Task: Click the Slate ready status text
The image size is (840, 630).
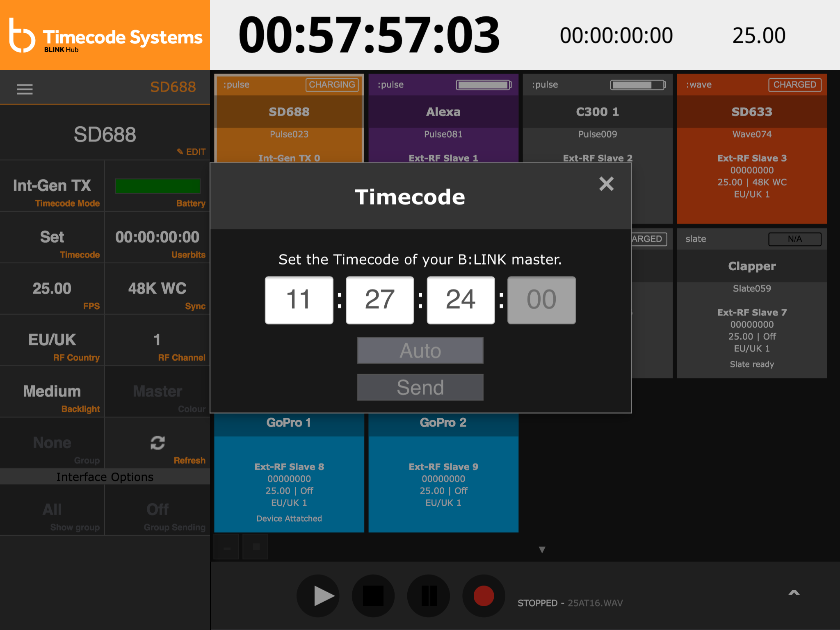Action: pyautogui.click(x=752, y=364)
